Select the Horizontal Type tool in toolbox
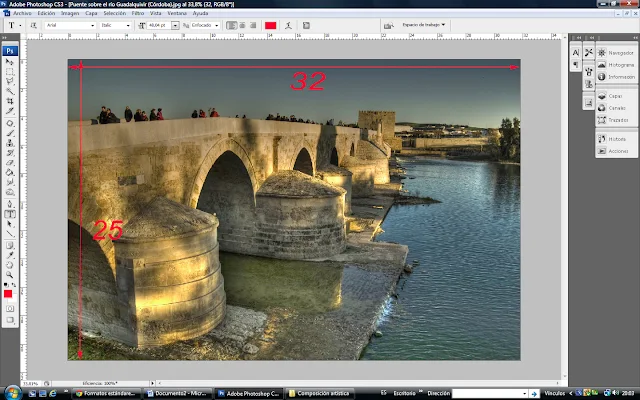The width and height of the screenshot is (640, 400). coord(10,214)
